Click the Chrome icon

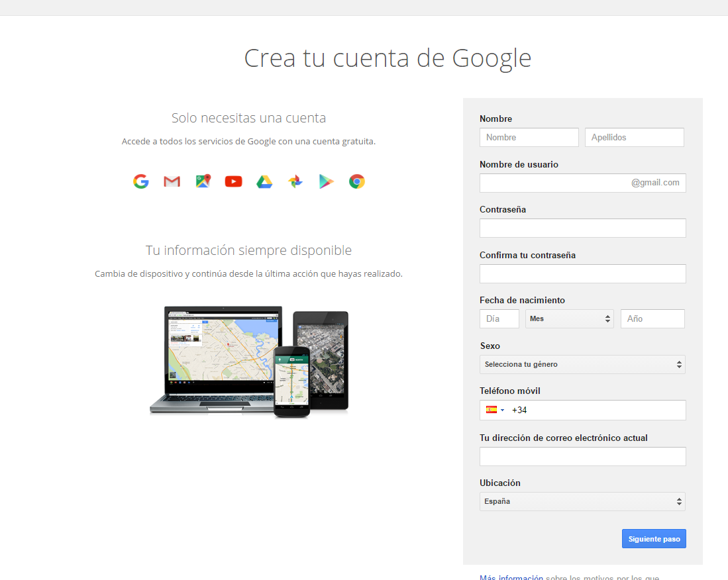click(356, 181)
